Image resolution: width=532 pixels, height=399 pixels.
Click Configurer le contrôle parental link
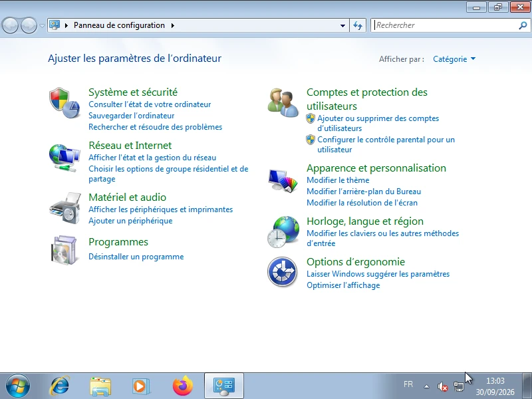pos(386,144)
